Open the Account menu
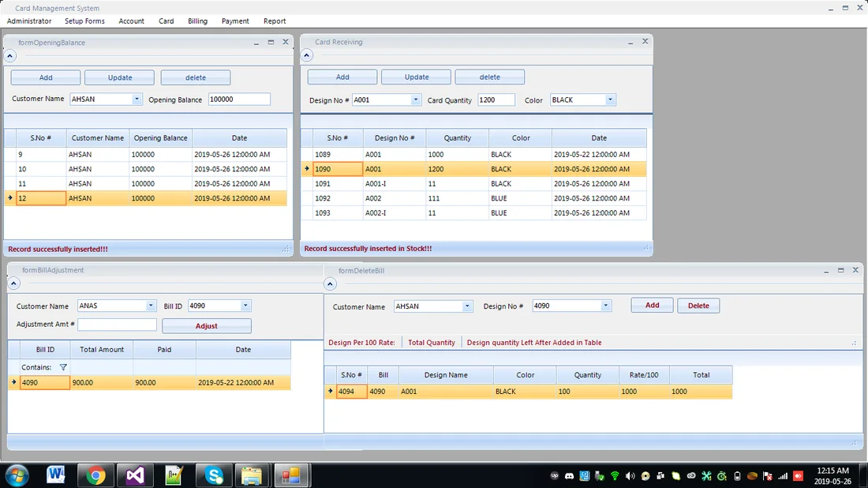 131,21
